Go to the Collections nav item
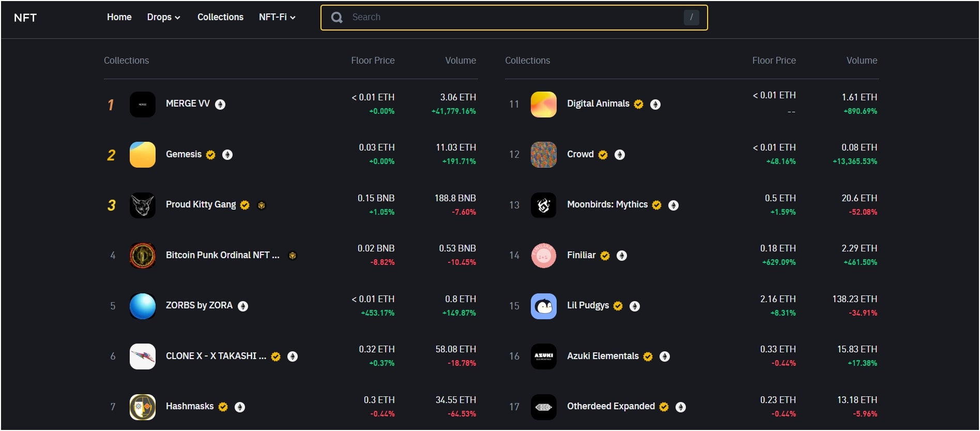The width and height of the screenshot is (980, 431). coord(220,17)
